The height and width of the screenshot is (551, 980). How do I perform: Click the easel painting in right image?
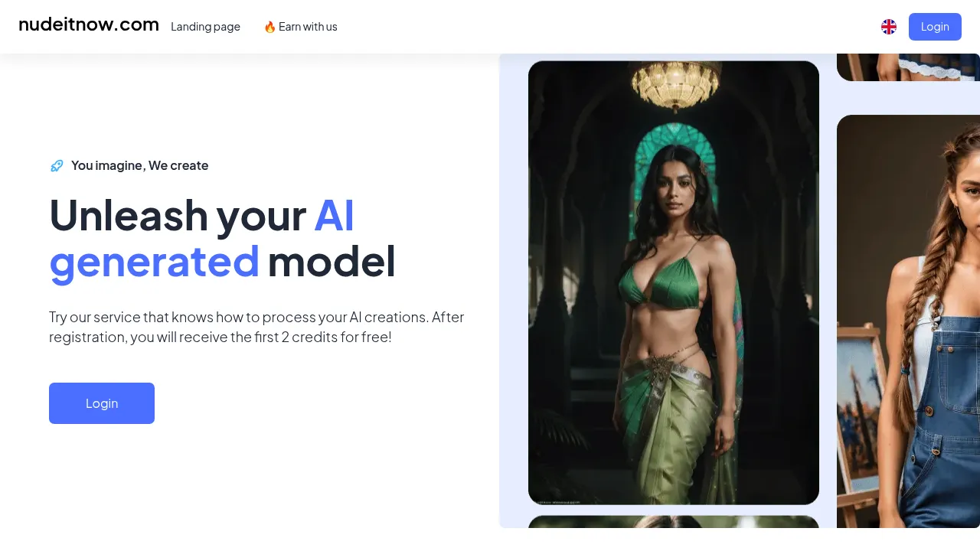point(857,406)
